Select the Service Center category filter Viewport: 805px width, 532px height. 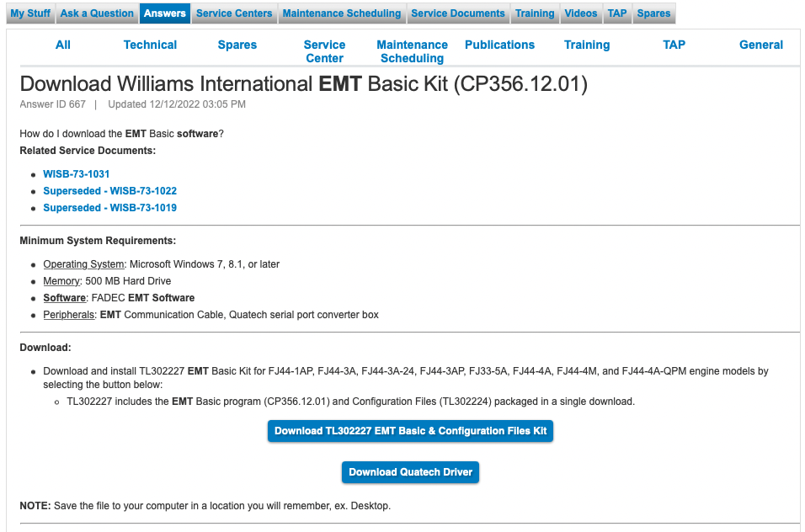324,51
